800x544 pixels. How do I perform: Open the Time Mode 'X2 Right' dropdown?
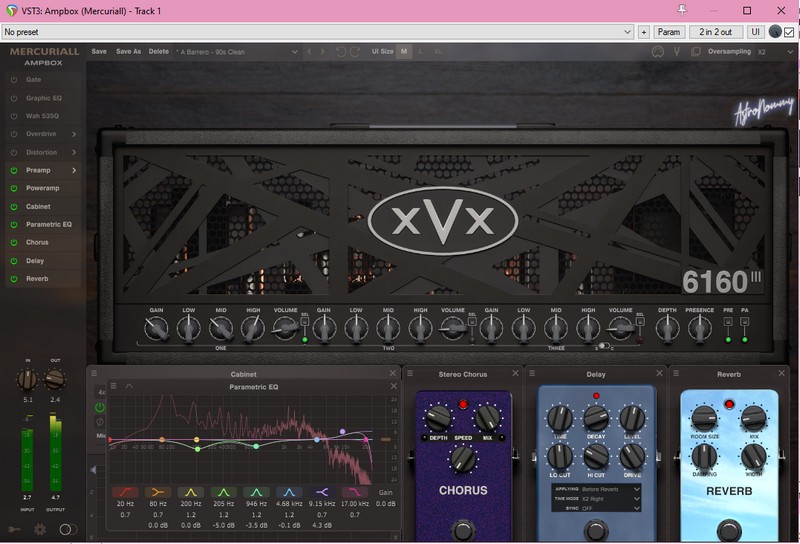636,498
